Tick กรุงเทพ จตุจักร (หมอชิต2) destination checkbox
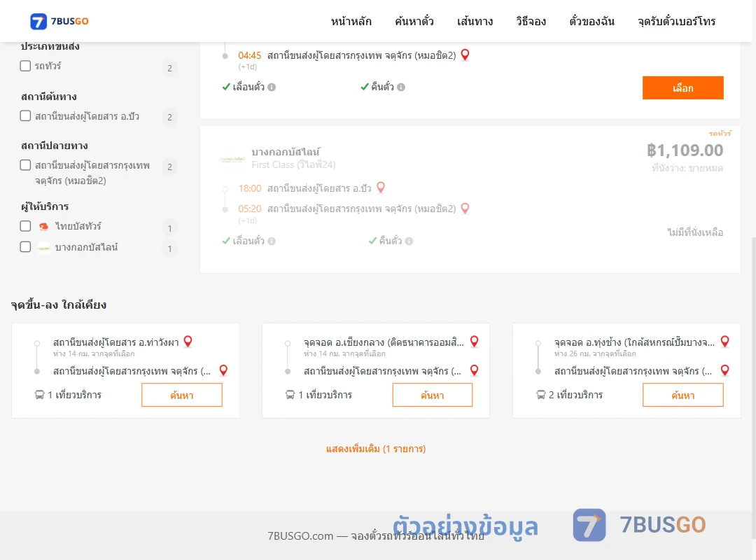Viewport: 756px width, 560px height. 26,165
